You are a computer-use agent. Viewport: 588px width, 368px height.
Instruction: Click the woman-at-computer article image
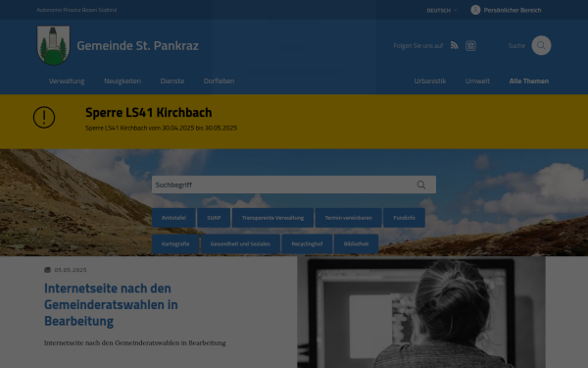click(x=421, y=312)
